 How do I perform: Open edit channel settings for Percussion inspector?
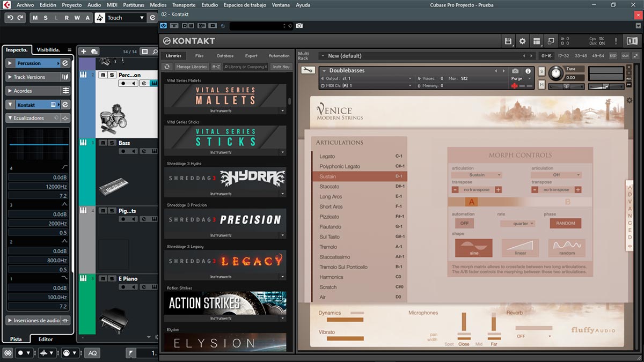tap(65, 63)
